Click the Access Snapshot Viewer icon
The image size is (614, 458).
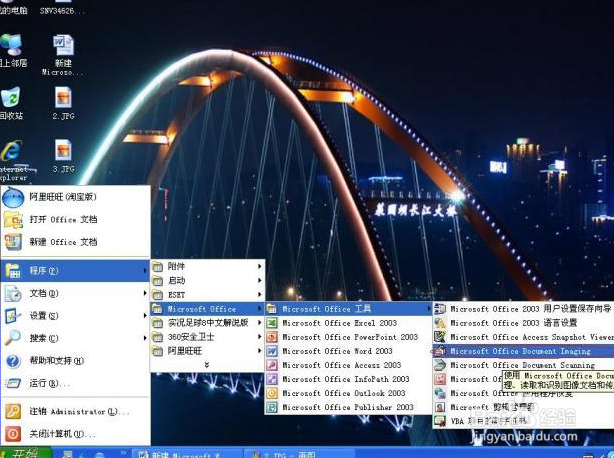click(x=440, y=337)
